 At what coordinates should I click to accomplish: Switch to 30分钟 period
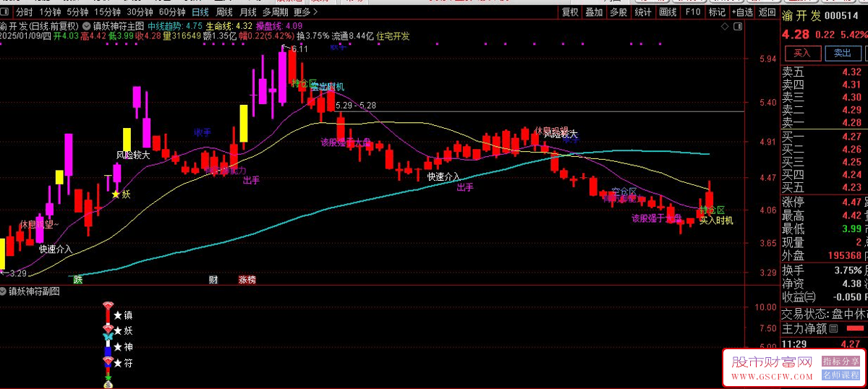click(x=139, y=12)
